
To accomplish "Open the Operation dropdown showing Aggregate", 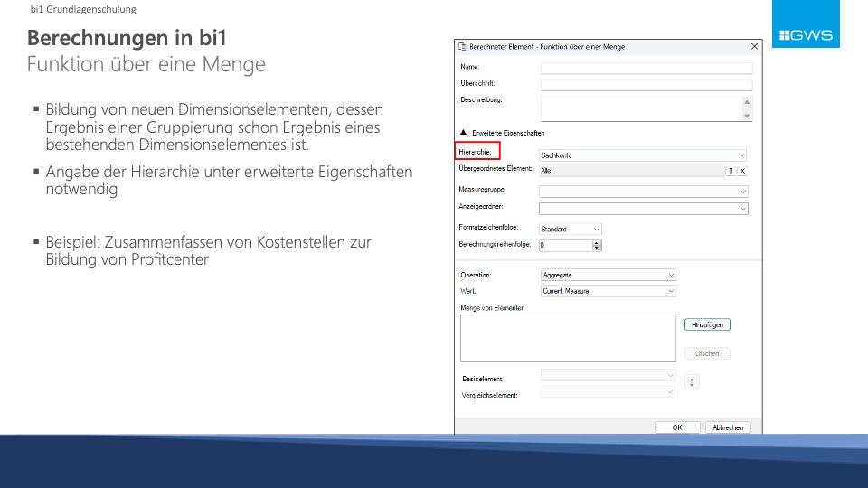I will point(608,275).
